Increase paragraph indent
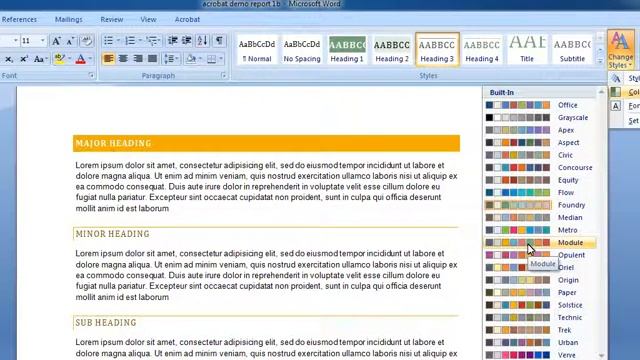640x360 pixels. [x=187, y=40]
